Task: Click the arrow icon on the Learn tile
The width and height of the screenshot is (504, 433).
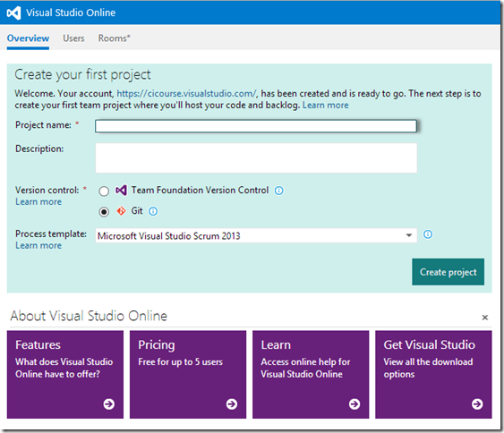Action: tap(355, 403)
